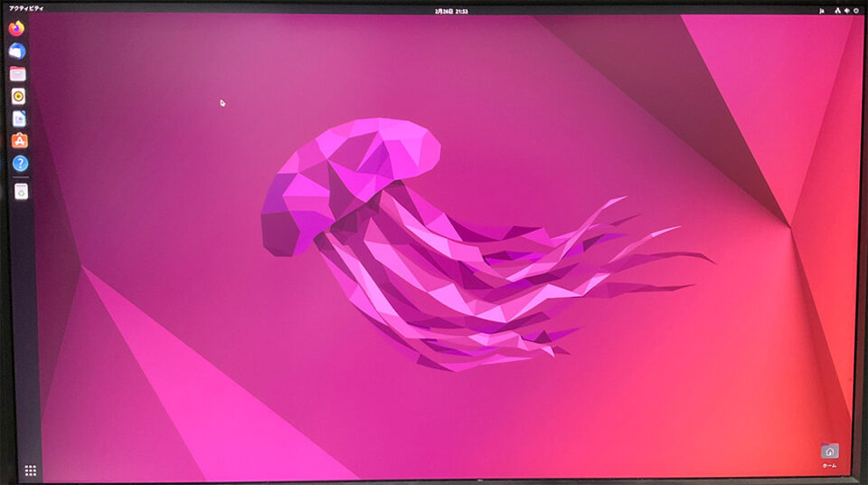868x485 pixels.
Task: Open the Files manager in the dock
Action: point(18,73)
